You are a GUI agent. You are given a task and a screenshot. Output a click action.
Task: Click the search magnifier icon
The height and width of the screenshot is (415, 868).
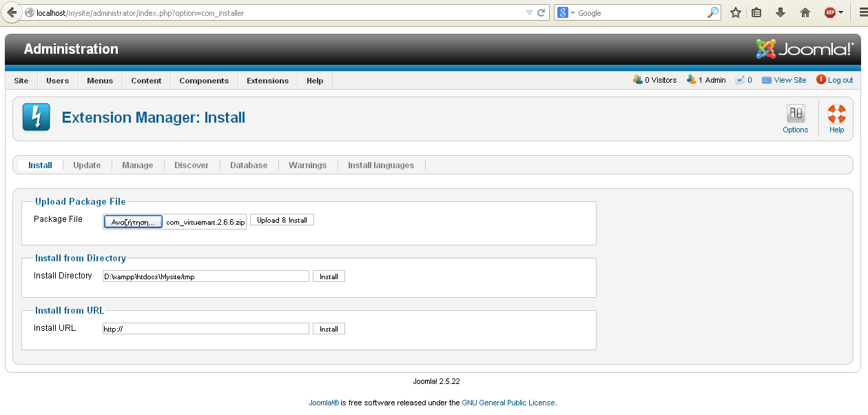(713, 12)
